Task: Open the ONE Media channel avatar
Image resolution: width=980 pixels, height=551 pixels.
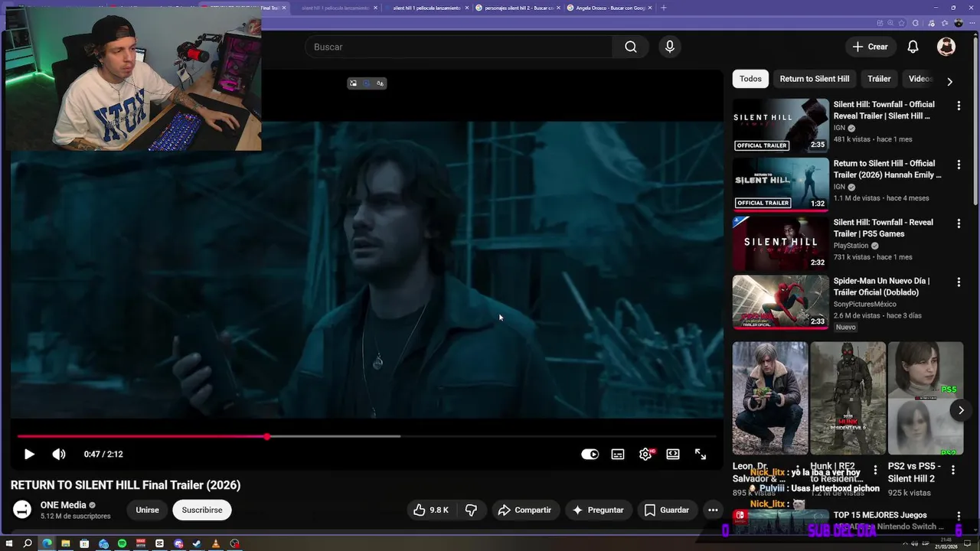Action: [x=22, y=510]
